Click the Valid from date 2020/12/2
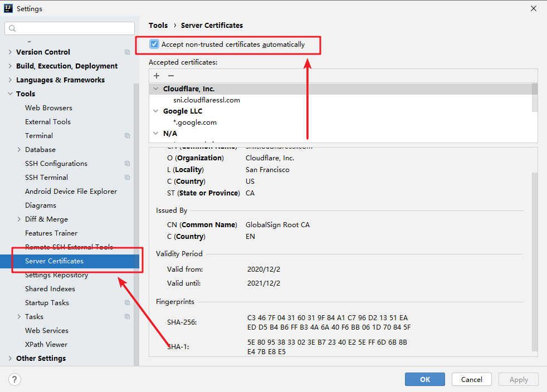 (x=263, y=269)
